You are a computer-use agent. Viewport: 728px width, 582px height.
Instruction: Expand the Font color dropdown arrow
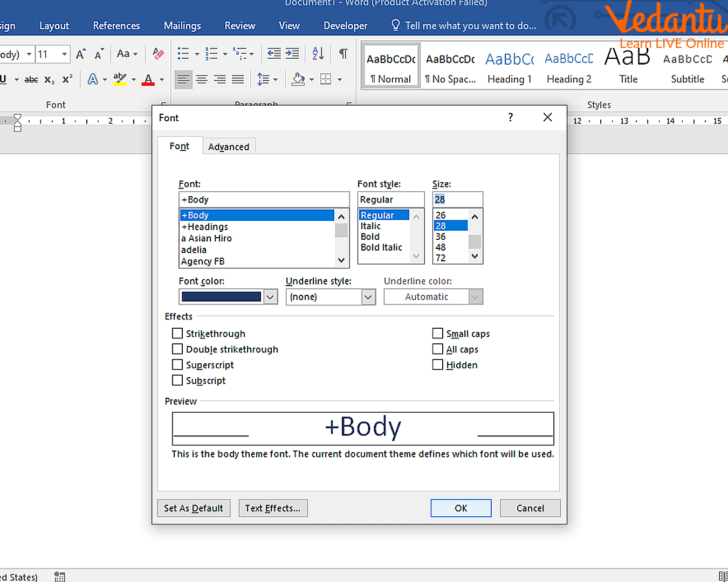[270, 297]
